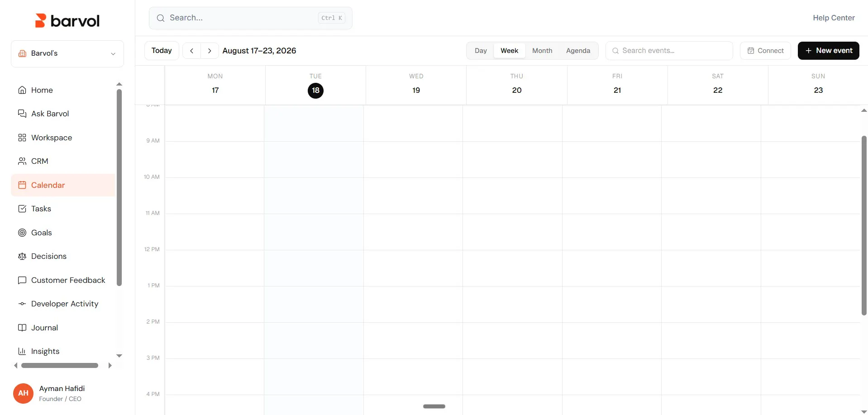Click the Developer Activity commit icon
This screenshot has height=415, width=868.
22,304
